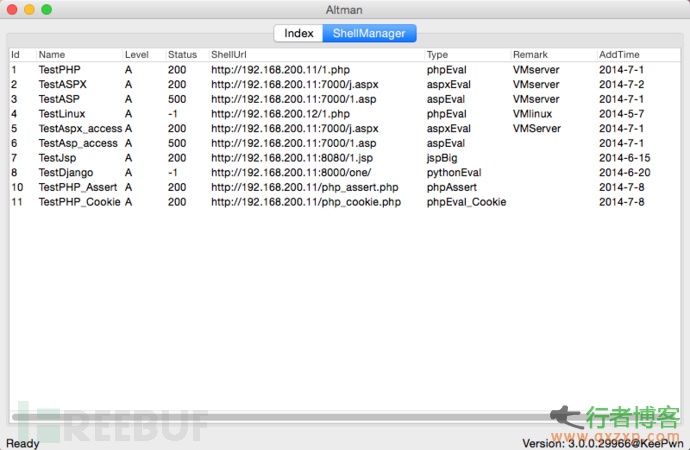Click the jspBig type cell
The image size is (690, 450).
tap(442, 158)
